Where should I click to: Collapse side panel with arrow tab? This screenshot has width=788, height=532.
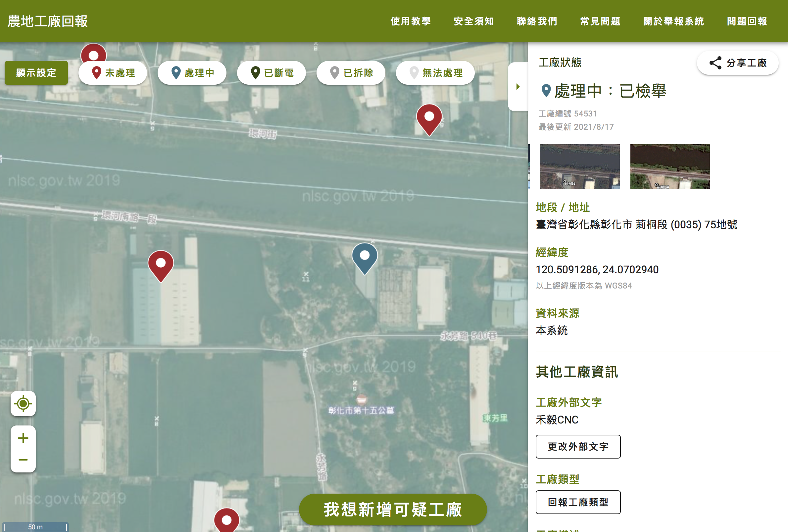pyautogui.click(x=518, y=87)
